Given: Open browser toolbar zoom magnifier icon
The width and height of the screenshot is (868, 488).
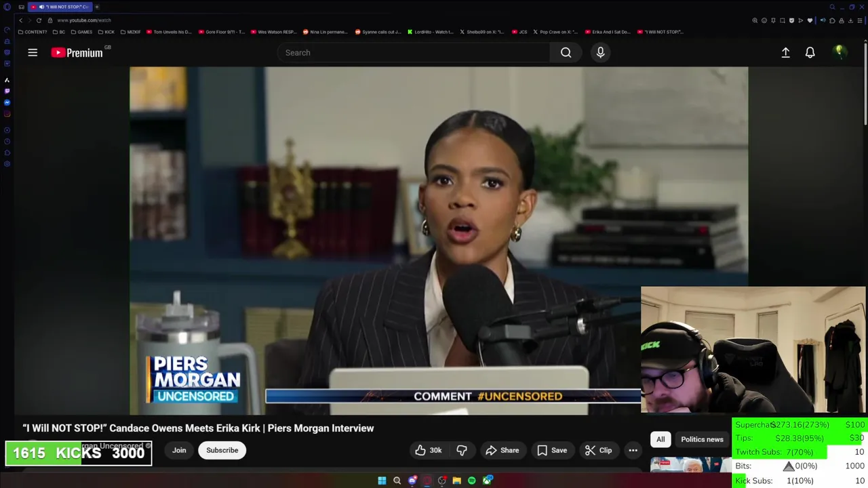Looking at the screenshot, I should (755, 20).
